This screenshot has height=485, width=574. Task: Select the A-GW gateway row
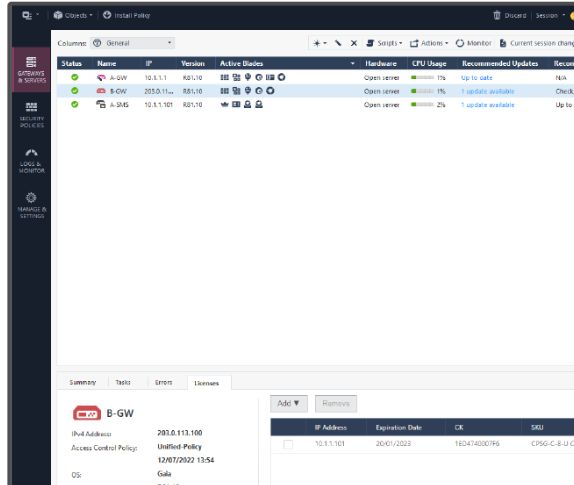tap(316, 78)
